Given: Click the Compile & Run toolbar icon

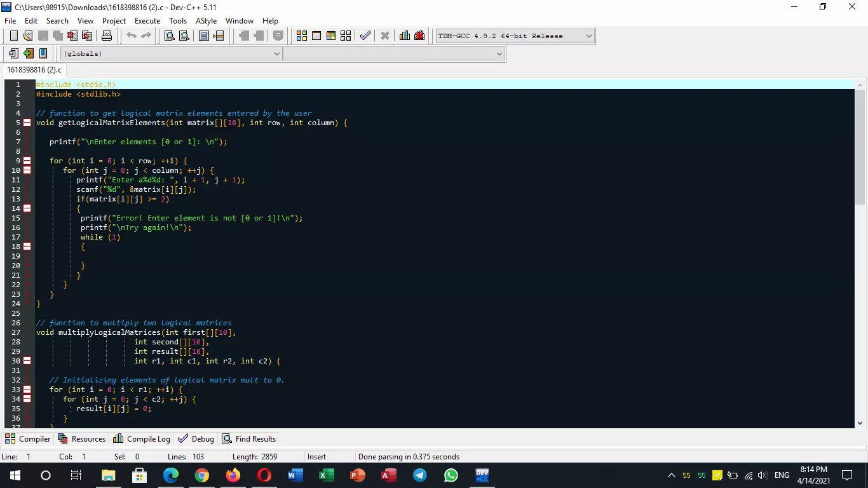Looking at the screenshot, I should [x=331, y=36].
